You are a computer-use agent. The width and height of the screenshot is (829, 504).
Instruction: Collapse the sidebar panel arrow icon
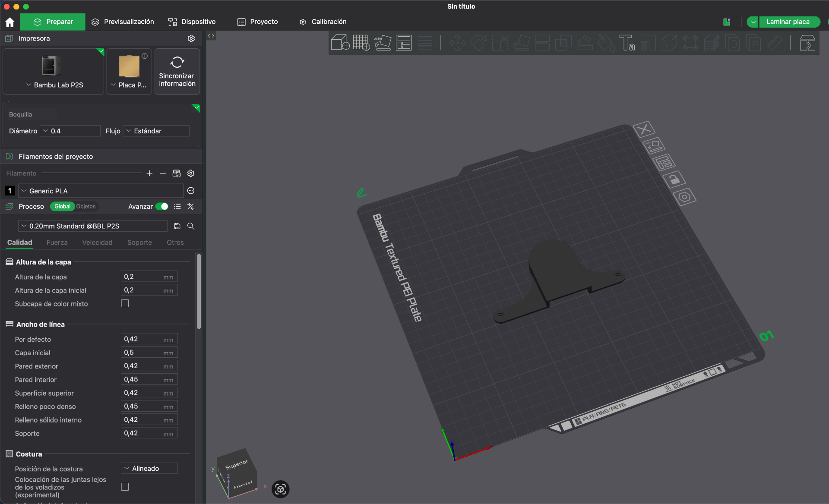(x=211, y=36)
